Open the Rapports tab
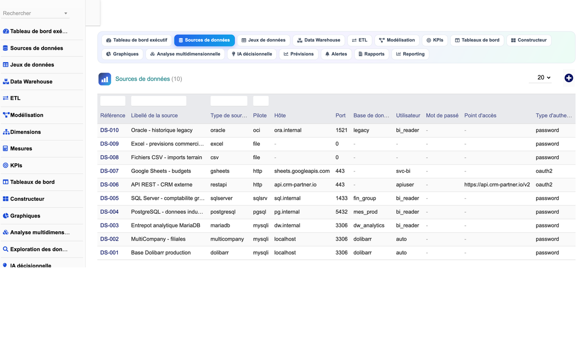Viewport: 588px width, 364px height. tap(371, 54)
